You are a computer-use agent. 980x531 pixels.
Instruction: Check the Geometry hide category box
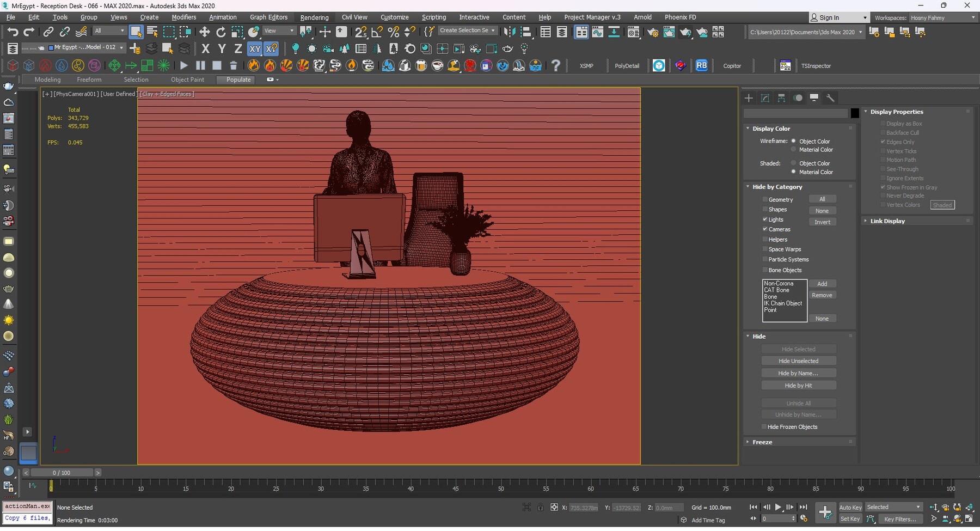click(765, 200)
